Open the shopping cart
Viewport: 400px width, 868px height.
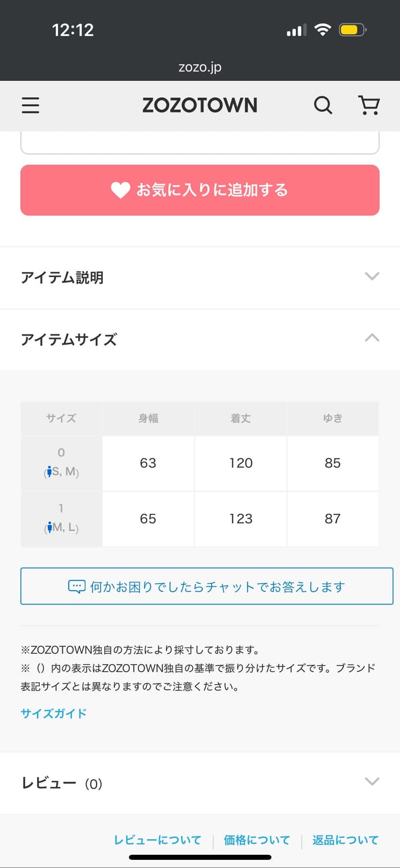click(x=369, y=105)
